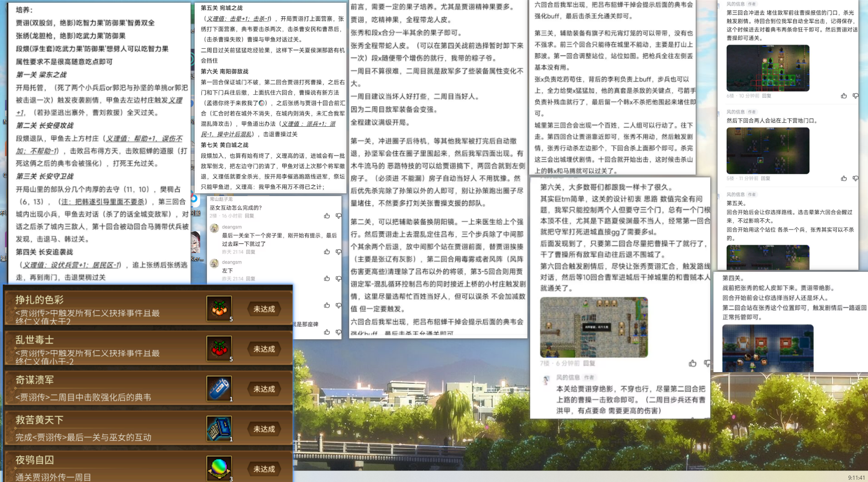Click the thumbs-up icon beside 6楼 reply row
The image size is (868, 482).
[843, 96]
